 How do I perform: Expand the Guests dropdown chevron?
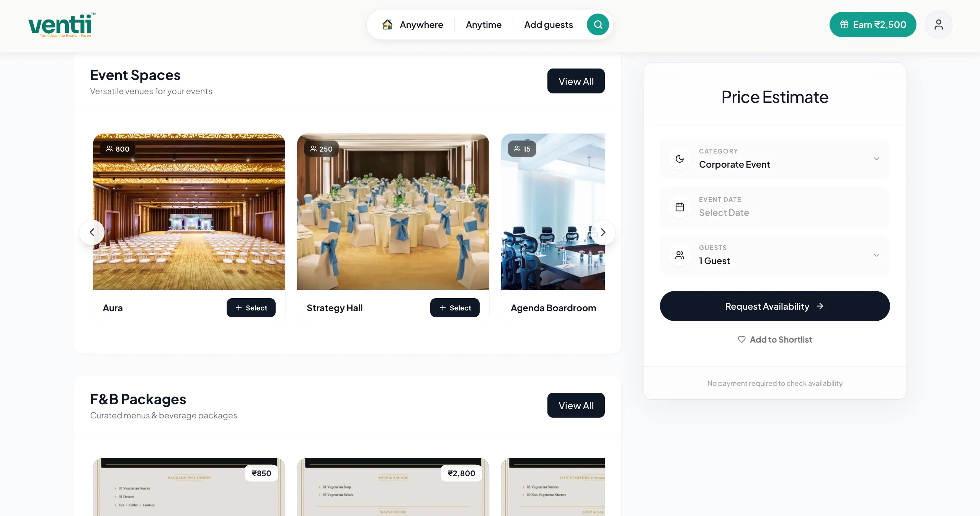tap(876, 255)
